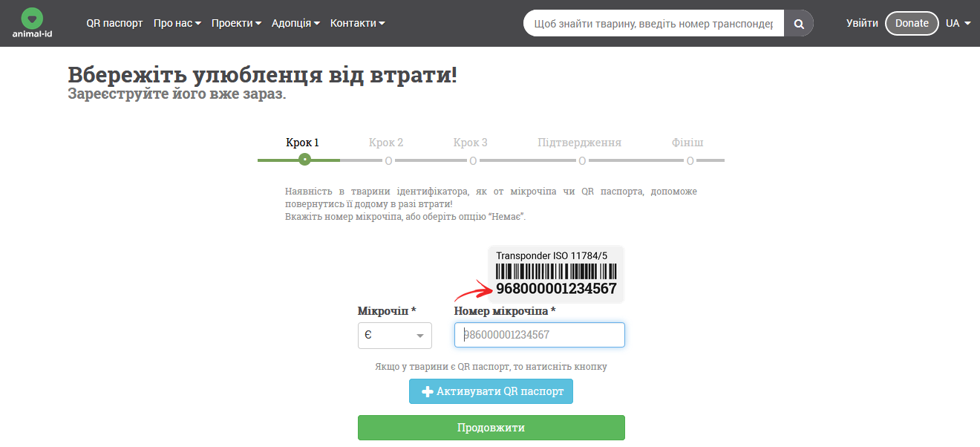Click the transponder barcode sample image
The width and height of the screenshot is (980, 447).
(x=556, y=274)
